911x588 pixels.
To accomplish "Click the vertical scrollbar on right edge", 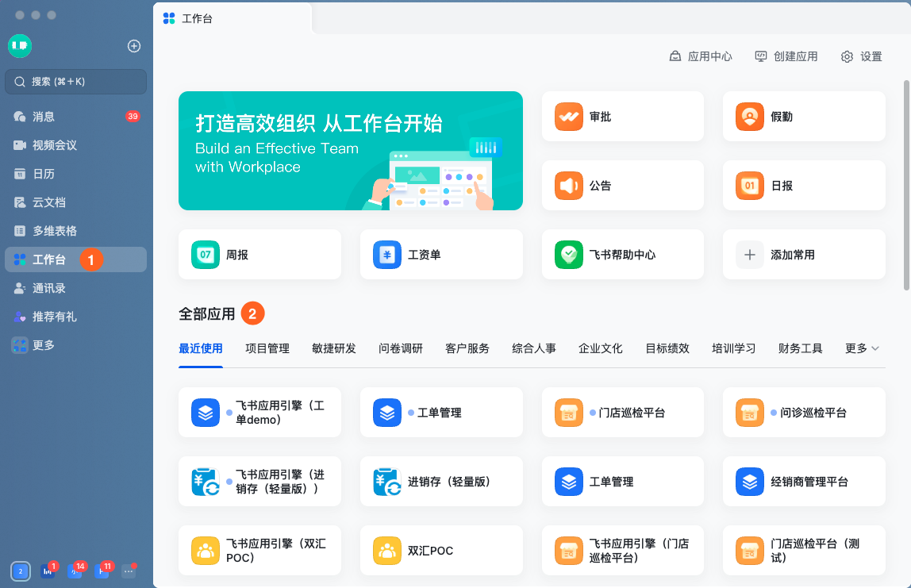I will pyautogui.click(x=906, y=185).
